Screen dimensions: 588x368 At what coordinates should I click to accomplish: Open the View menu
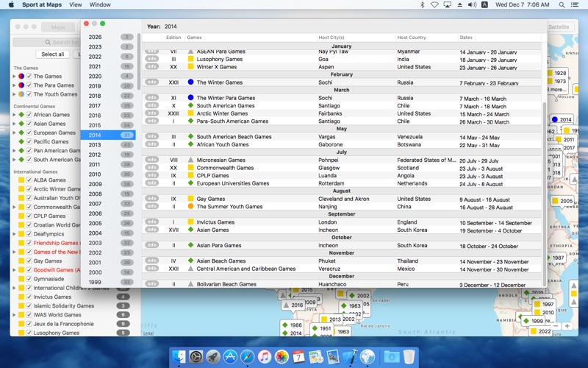pos(76,5)
